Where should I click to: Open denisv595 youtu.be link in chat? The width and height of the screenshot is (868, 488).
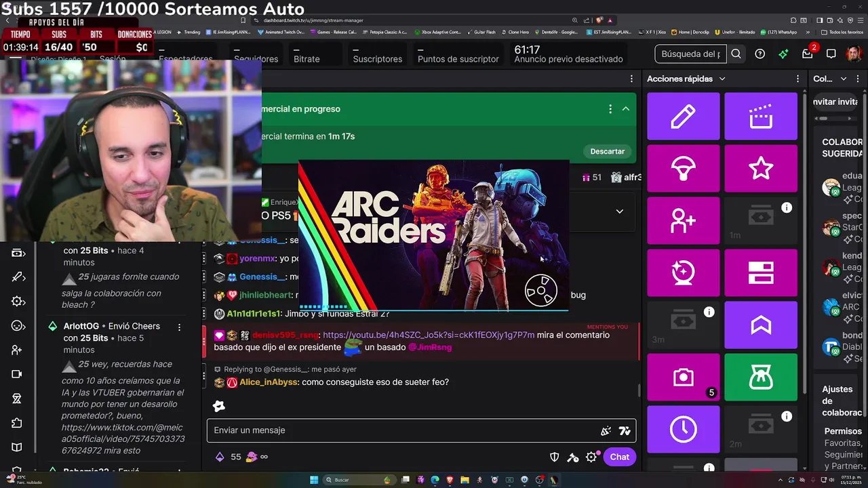point(429,335)
